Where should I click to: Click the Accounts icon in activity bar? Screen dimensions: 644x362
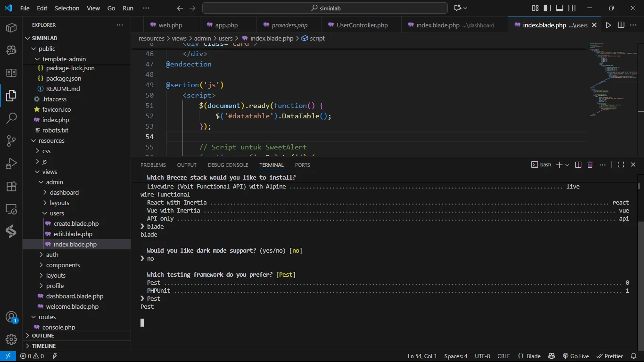click(11, 317)
